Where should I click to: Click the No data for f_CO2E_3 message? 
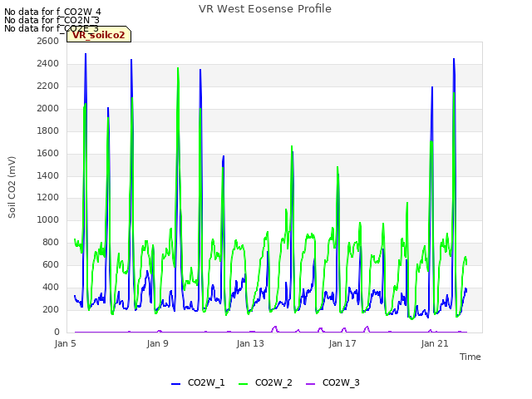(52, 28)
